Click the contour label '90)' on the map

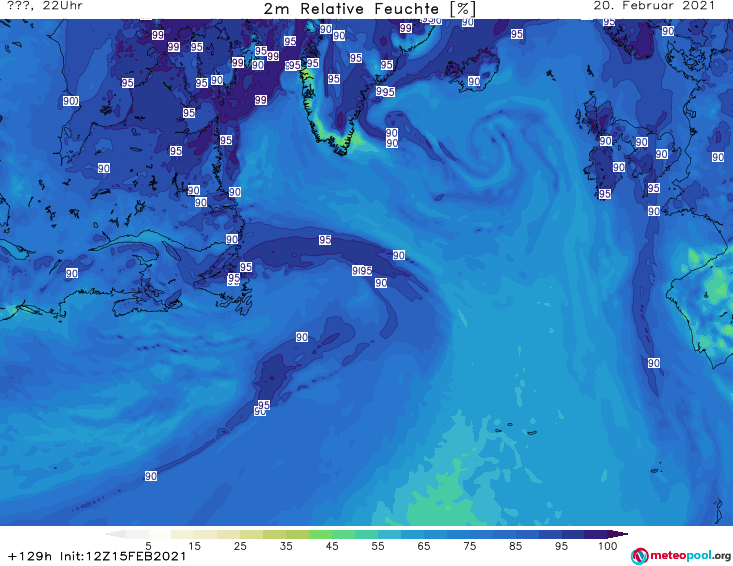71,101
